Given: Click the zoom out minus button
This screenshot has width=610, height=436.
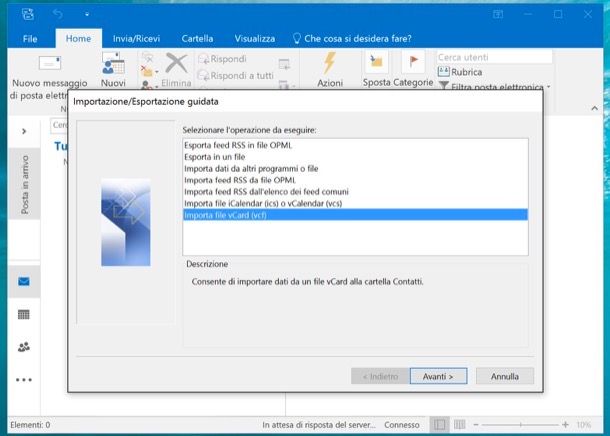Looking at the screenshot, I should coord(475,425).
